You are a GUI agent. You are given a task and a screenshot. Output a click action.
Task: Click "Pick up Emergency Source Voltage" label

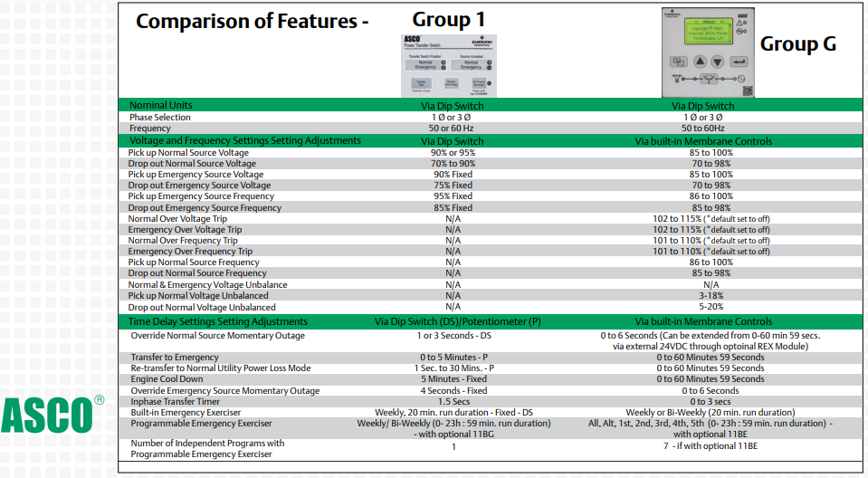196,175
